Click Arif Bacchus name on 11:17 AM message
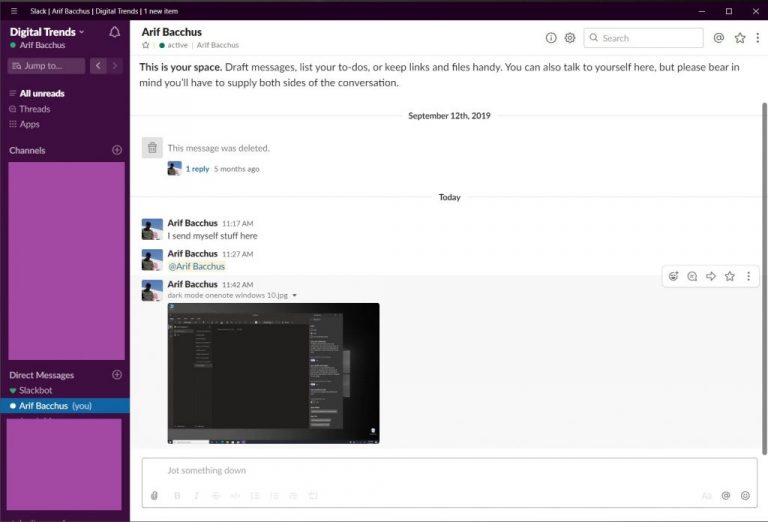The width and height of the screenshot is (768, 522). (x=192, y=223)
